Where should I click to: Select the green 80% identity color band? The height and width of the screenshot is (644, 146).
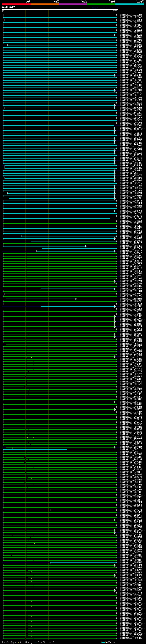(101, 4)
